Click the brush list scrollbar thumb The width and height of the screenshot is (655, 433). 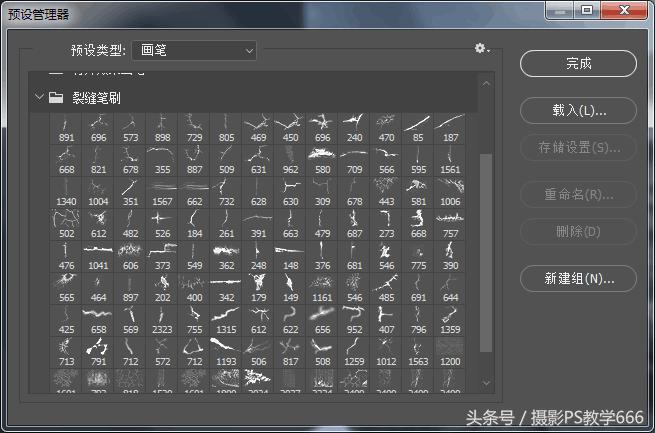point(486,253)
